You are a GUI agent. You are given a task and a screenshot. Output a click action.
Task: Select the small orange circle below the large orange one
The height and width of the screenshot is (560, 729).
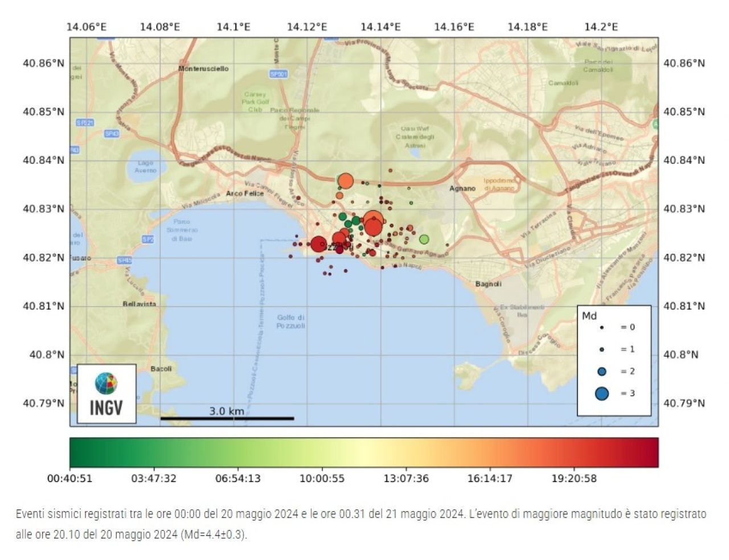click(x=339, y=196)
